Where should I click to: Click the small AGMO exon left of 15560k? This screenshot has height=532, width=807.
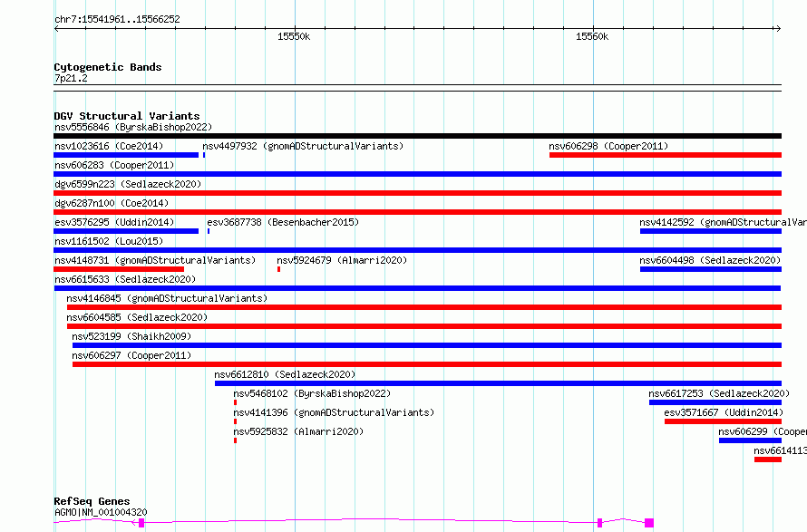(599, 523)
